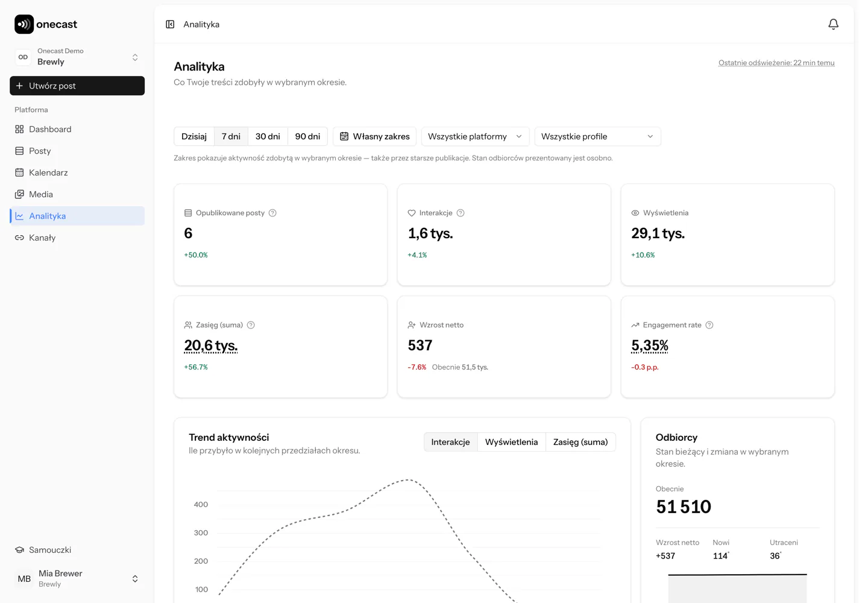
Task: Open Analityka in sidebar
Action: point(77,216)
